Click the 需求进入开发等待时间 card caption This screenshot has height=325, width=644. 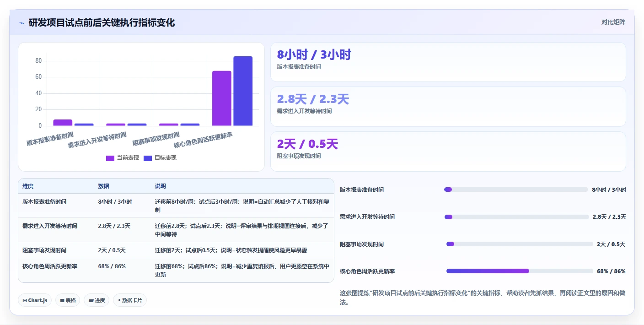304,111
